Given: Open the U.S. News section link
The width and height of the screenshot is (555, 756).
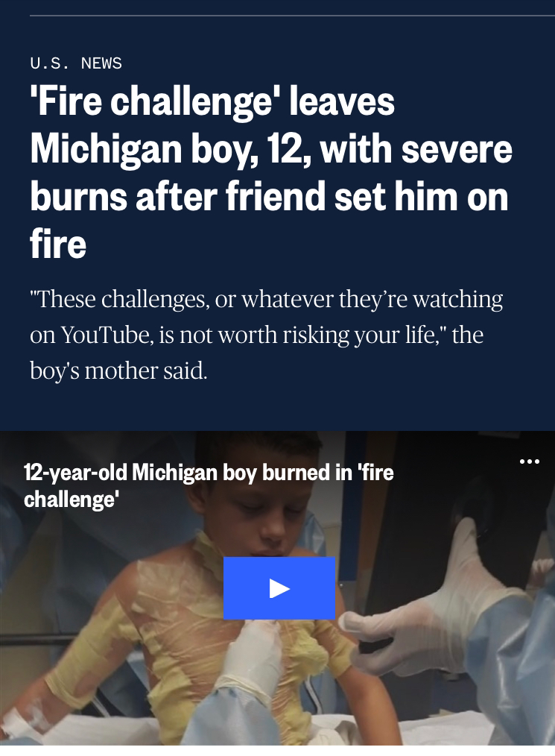Looking at the screenshot, I should pyautogui.click(x=76, y=63).
